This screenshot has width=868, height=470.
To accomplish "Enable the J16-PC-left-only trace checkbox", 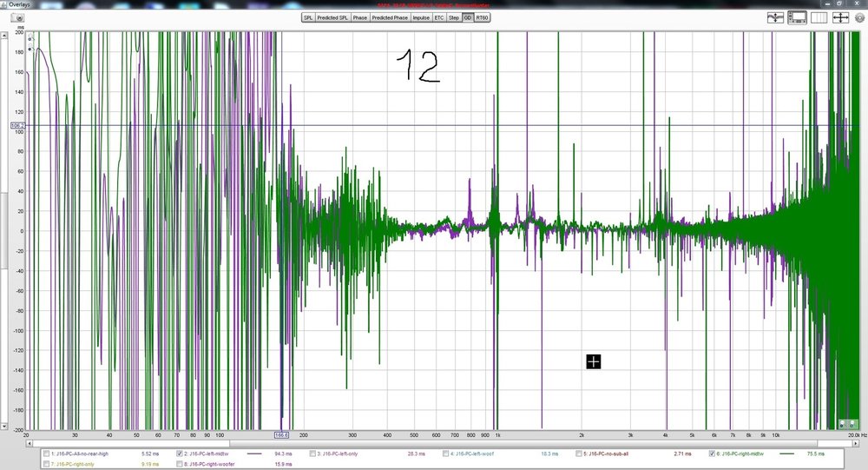I will pos(312,453).
